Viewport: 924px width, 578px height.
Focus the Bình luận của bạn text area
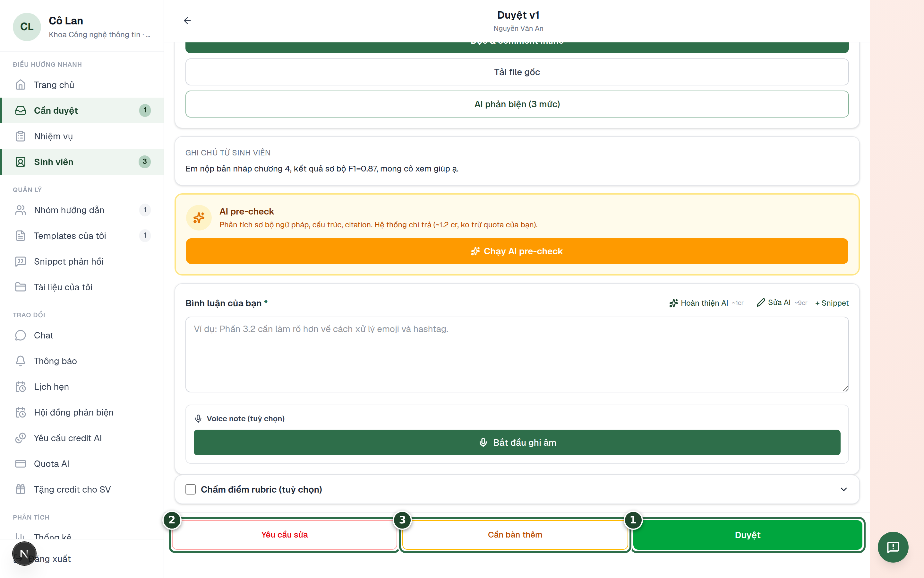pos(517,355)
